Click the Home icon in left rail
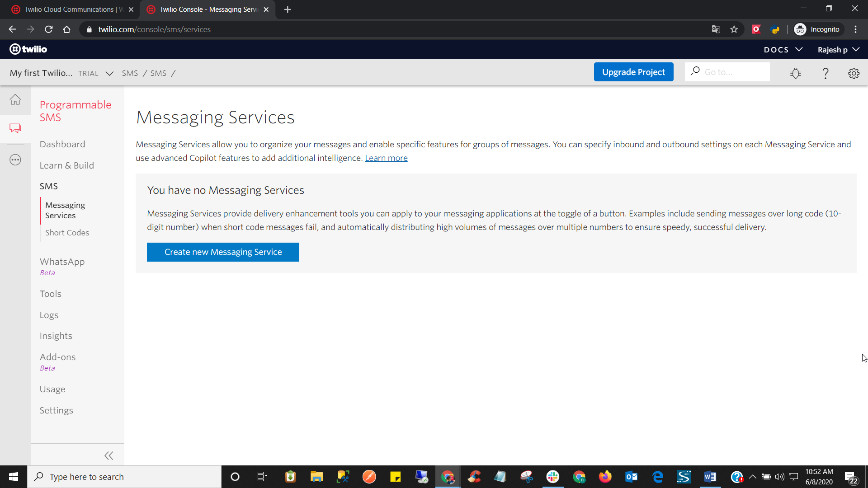Viewport: 868px width, 488px height. [15, 99]
